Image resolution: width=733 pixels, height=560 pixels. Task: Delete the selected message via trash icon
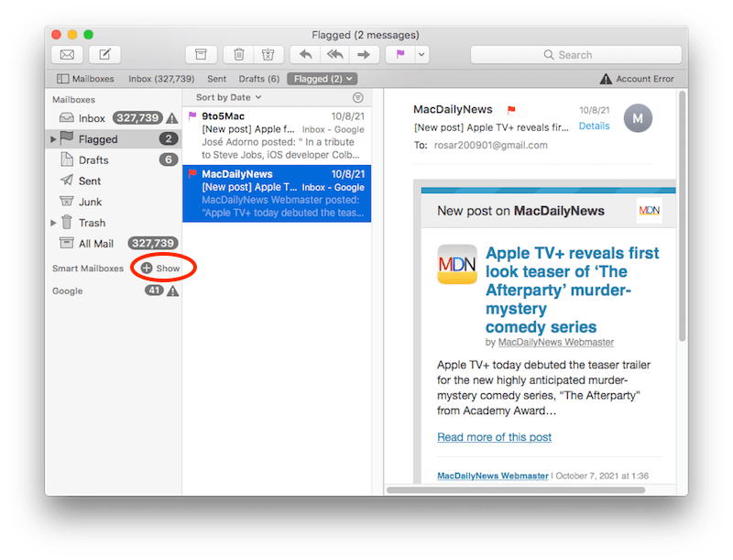pyautogui.click(x=239, y=54)
